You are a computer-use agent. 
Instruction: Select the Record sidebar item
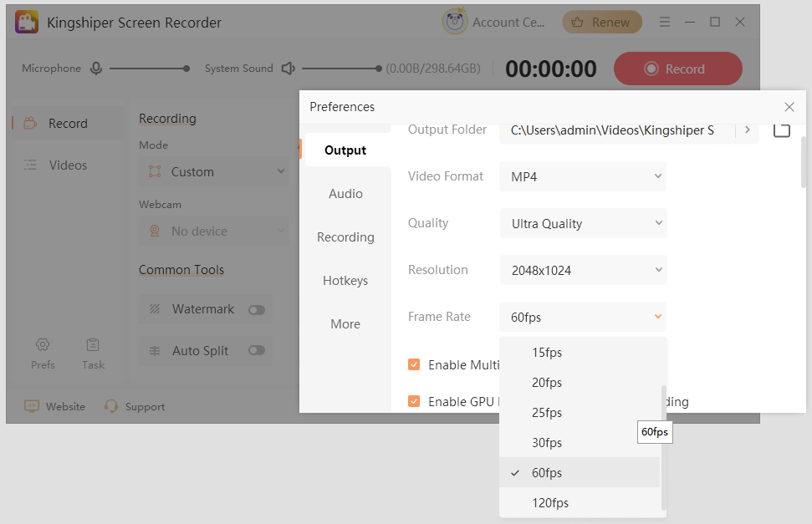68,123
